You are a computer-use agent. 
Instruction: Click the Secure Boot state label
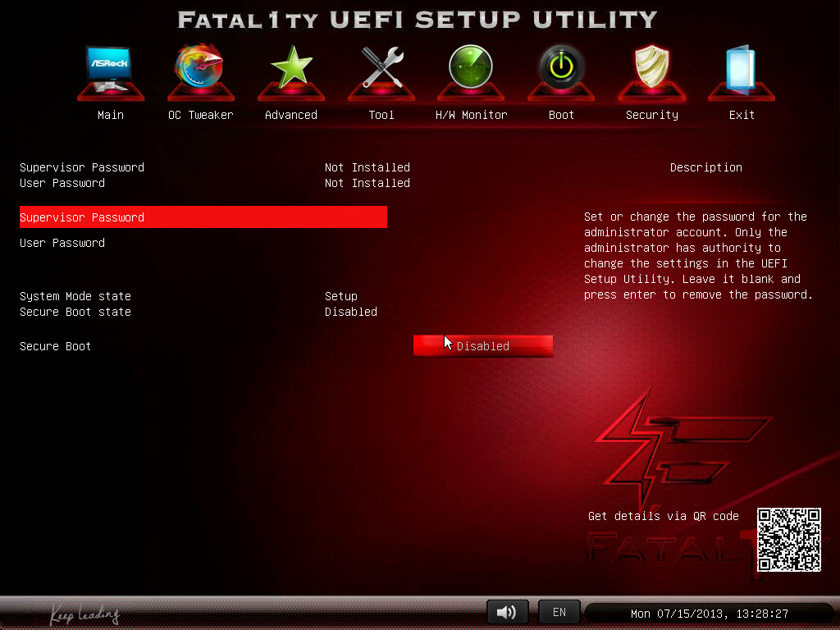pos(75,311)
